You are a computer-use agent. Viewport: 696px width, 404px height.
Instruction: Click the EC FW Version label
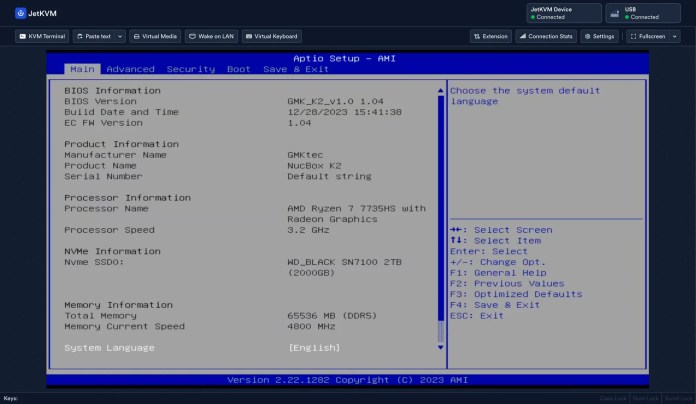click(x=103, y=123)
